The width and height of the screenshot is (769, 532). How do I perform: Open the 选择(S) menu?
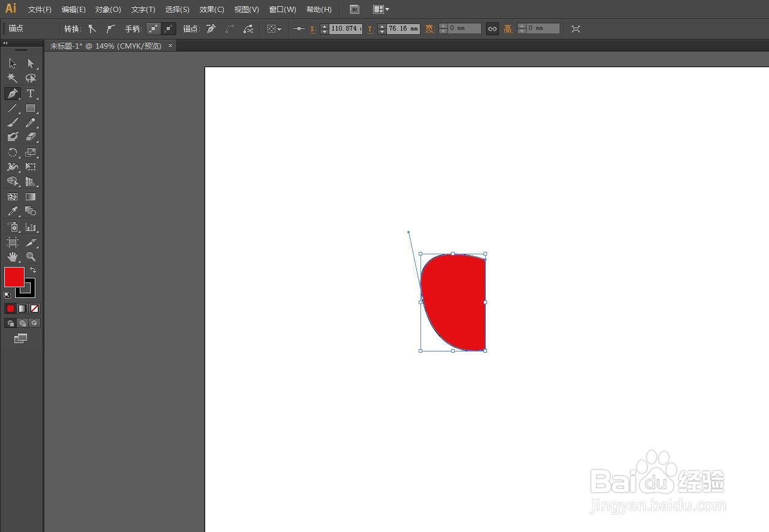click(177, 10)
